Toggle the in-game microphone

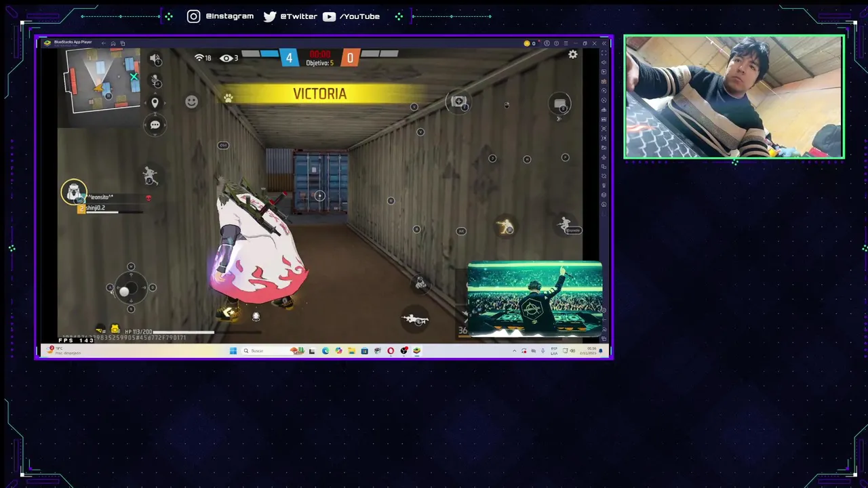155,81
